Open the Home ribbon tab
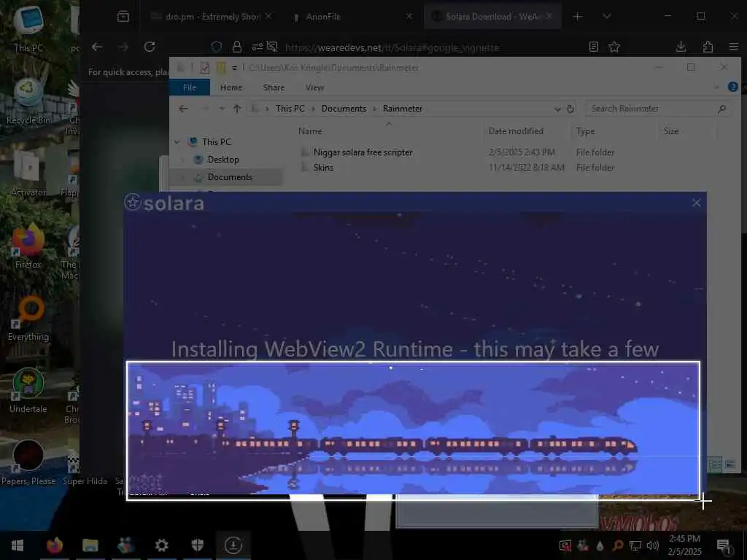 tap(231, 87)
